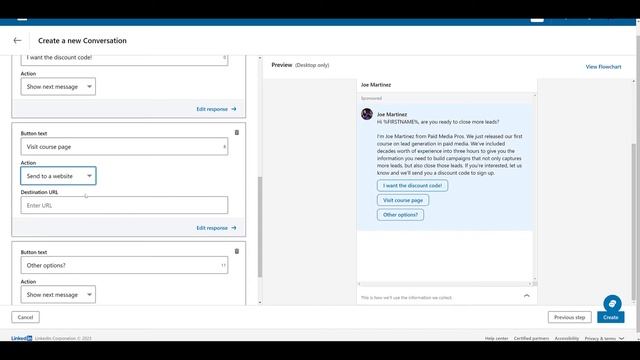Focus the Destination URL input field
Screen dimensions: 640x360
[x=124, y=205]
